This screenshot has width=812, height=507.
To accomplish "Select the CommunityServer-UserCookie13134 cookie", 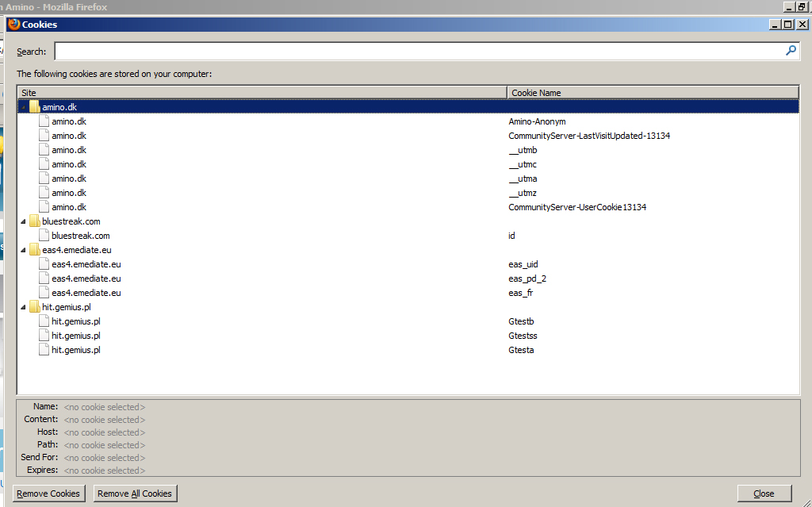I will [408, 207].
